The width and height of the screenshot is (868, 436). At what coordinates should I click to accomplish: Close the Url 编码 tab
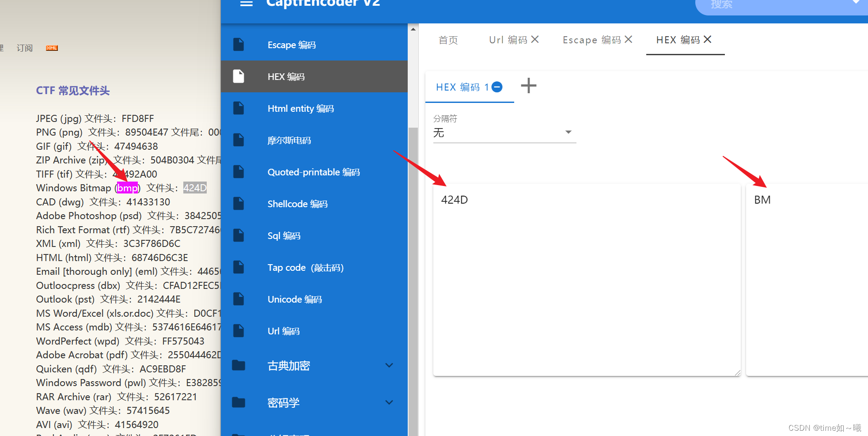[534, 39]
